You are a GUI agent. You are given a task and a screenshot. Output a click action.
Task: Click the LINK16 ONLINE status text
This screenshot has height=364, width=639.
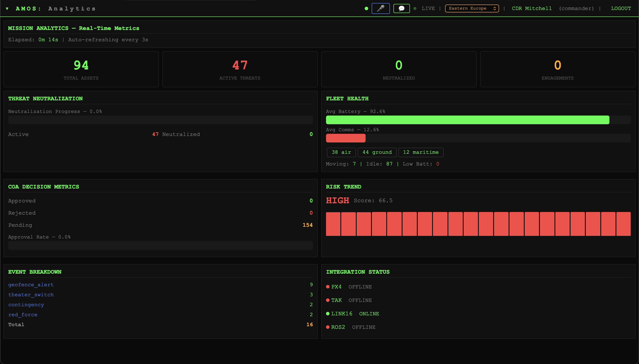coord(369,314)
